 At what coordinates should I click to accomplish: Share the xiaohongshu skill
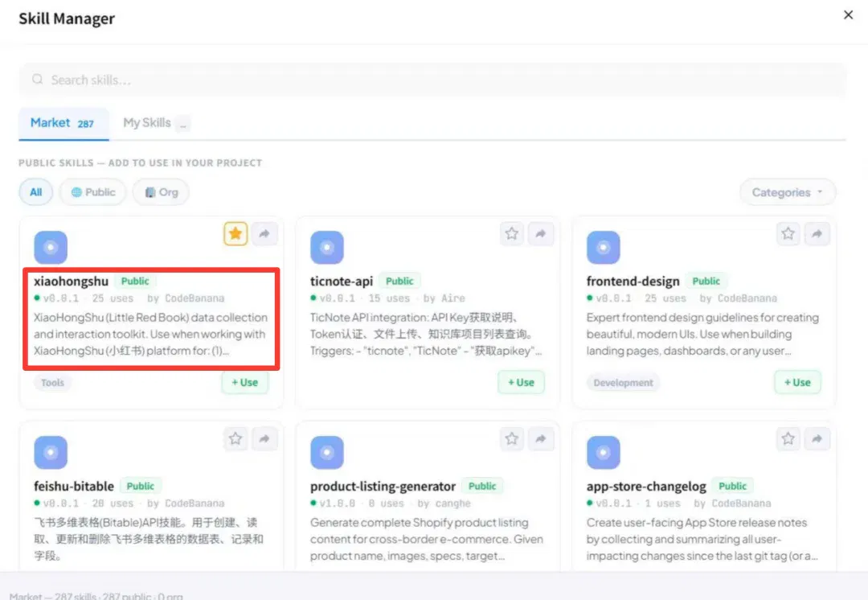coord(264,233)
